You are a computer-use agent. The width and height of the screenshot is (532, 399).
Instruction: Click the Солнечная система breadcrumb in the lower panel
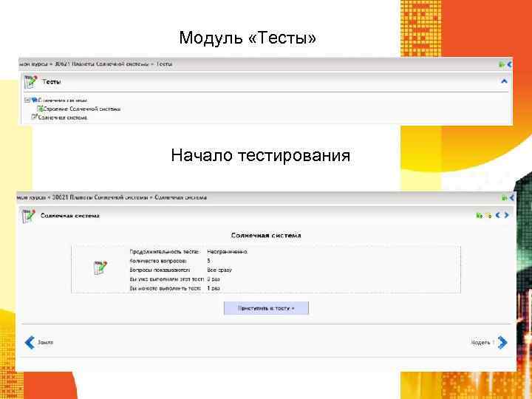[x=181, y=197]
